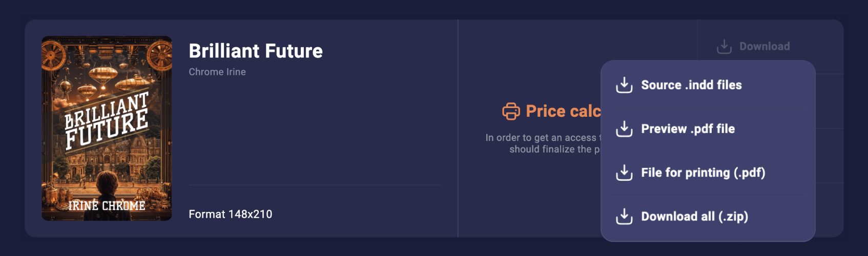Click the IRINE CHROME name on the cover
The width and height of the screenshot is (868, 256).
tap(107, 206)
